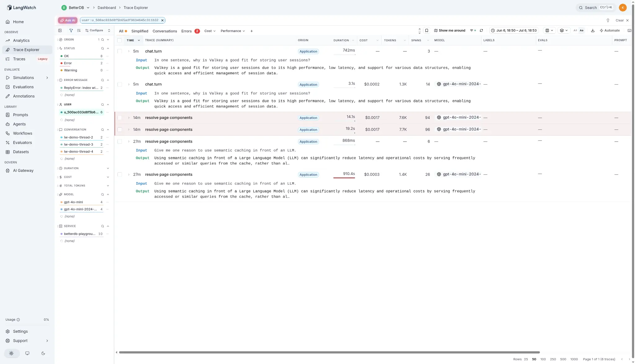Click the horizontal scrollbar of the trace table
The width and height of the screenshot is (635, 364).
pyautogui.click(x=329, y=352)
